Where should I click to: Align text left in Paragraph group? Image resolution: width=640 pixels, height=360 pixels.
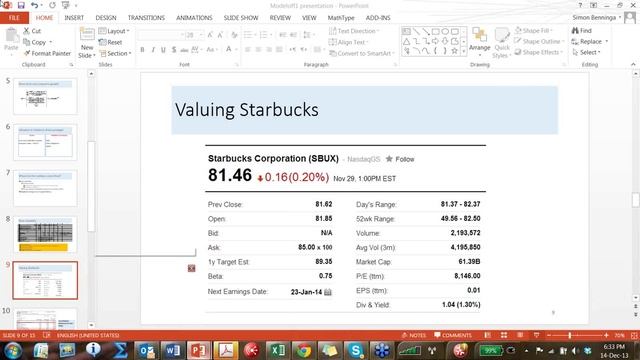coord(248,49)
